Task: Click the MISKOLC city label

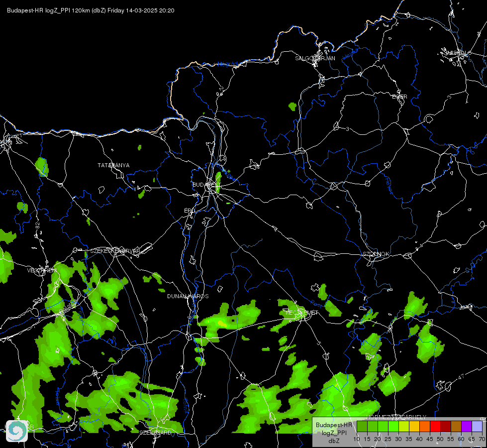Action: pyautogui.click(x=458, y=53)
